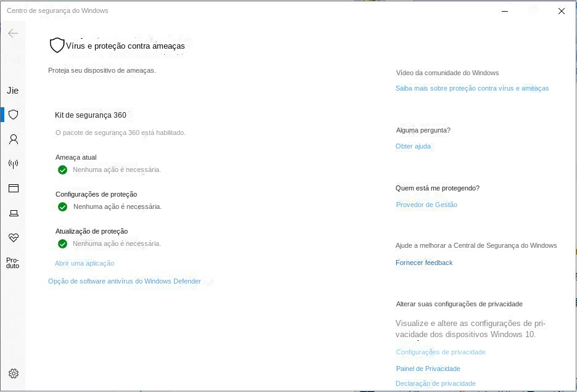Open device performance and health heart icon
577x392 pixels.
coord(13,238)
